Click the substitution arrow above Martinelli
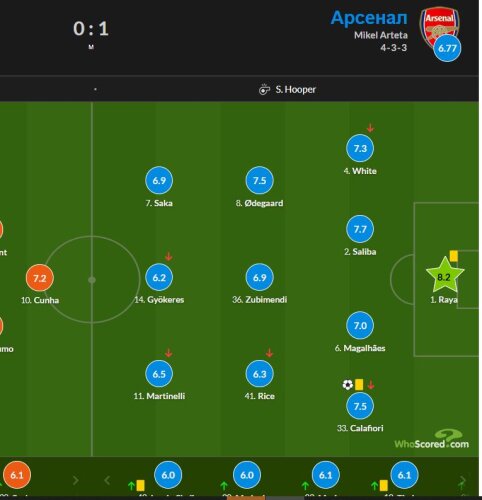The image size is (482, 500). (169, 353)
